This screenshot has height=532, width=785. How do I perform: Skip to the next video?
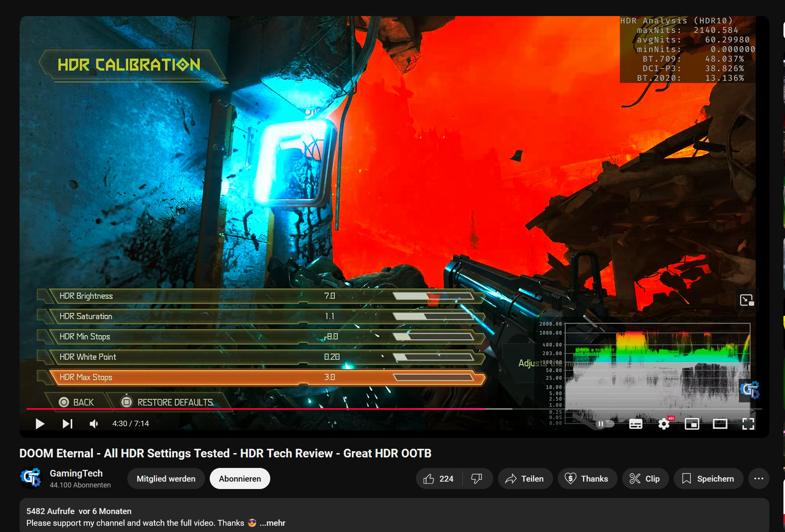pos(68,423)
